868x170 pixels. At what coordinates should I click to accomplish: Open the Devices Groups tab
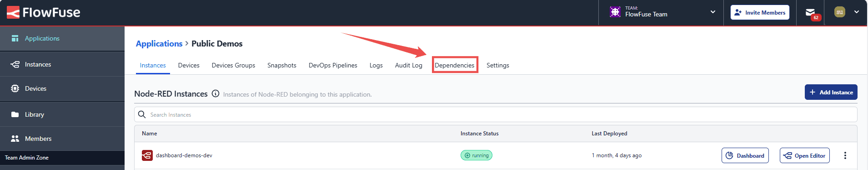tap(233, 65)
